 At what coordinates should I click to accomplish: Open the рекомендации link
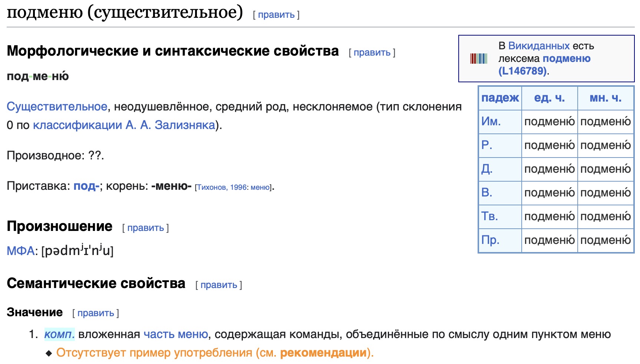(x=323, y=353)
